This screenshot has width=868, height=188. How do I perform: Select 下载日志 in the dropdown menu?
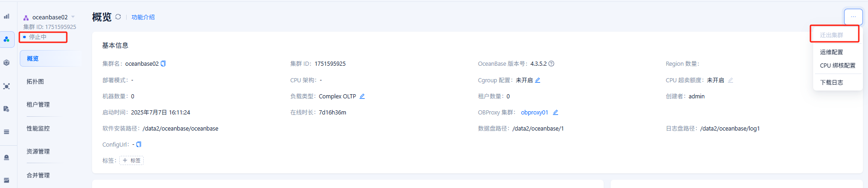tap(832, 83)
